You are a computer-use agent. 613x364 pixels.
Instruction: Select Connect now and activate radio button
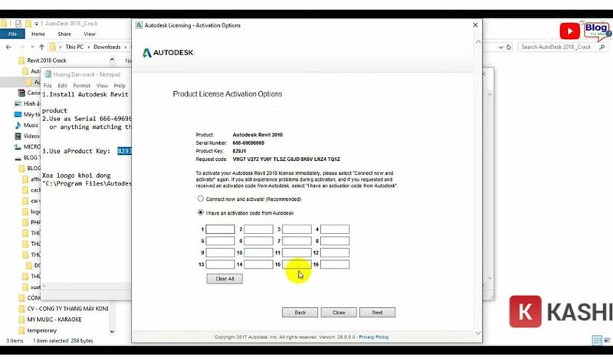click(x=201, y=198)
